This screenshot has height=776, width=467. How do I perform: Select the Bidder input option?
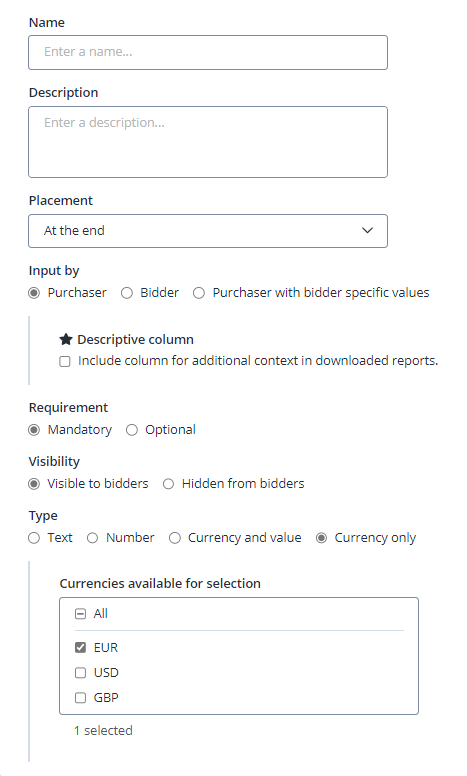(x=127, y=293)
